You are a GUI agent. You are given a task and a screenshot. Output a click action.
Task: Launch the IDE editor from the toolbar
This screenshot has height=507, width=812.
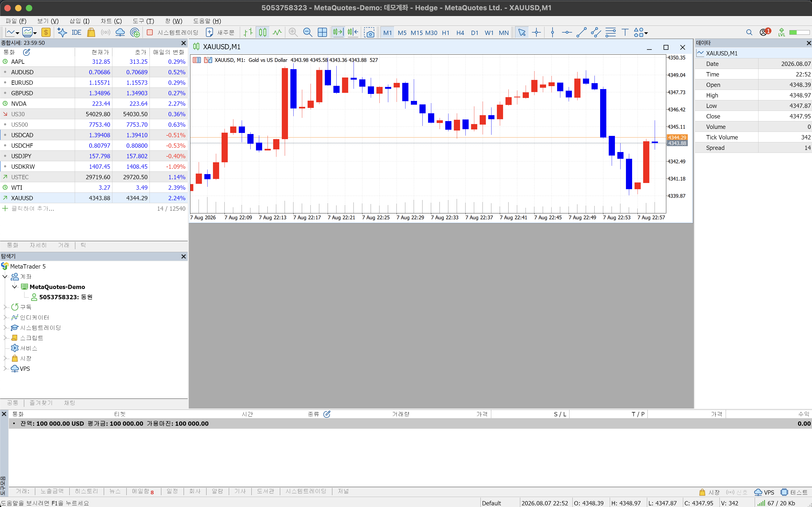pyautogui.click(x=76, y=33)
